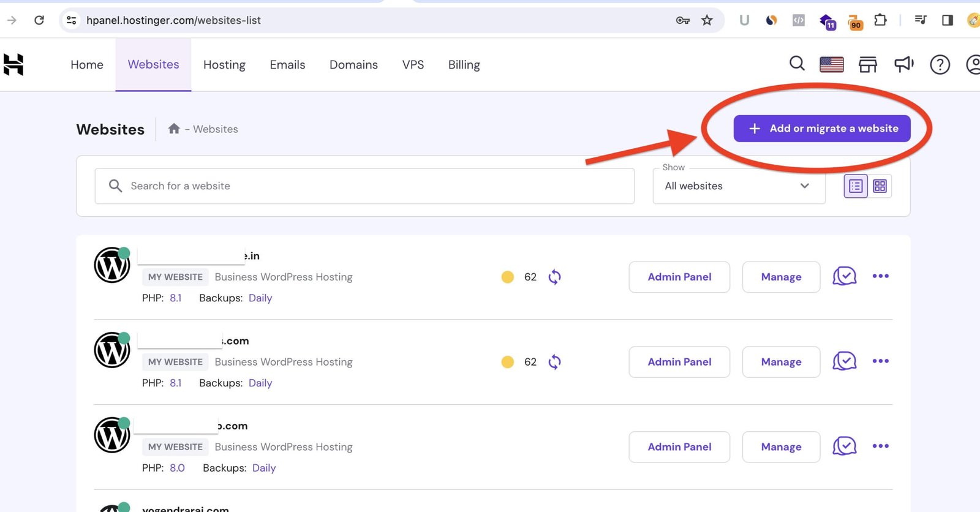The height and width of the screenshot is (512, 980).
Task: Click the browser extension icon with badge 11
Action: point(827,21)
